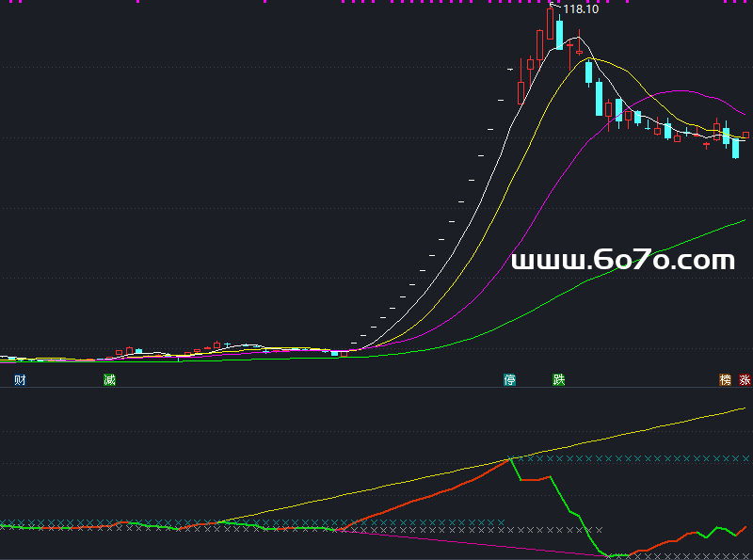Click the green 跌 event marker

click(x=559, y=380)
